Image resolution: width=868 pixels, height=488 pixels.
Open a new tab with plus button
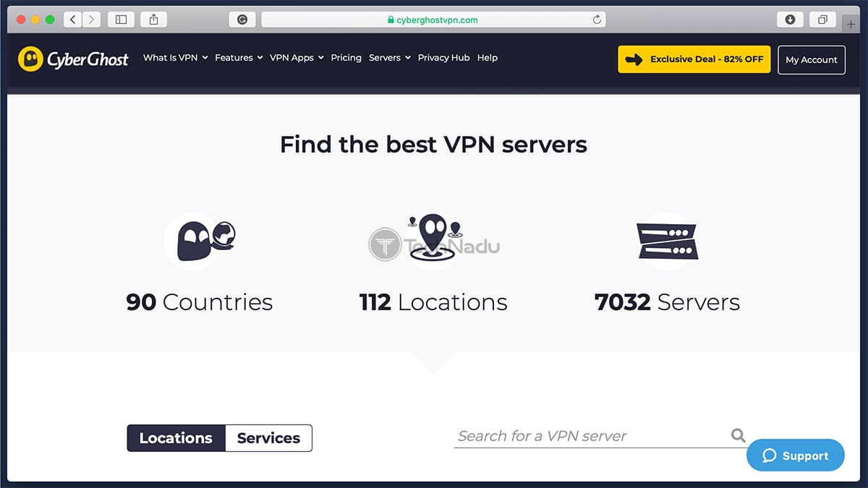coord(851,24)
